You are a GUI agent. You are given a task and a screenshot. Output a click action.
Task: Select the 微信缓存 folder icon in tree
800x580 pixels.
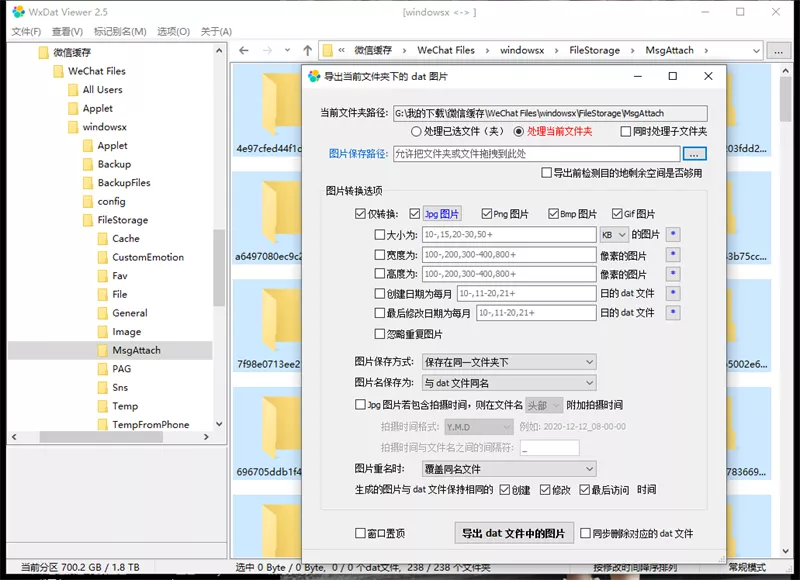(x=44, y=52)
